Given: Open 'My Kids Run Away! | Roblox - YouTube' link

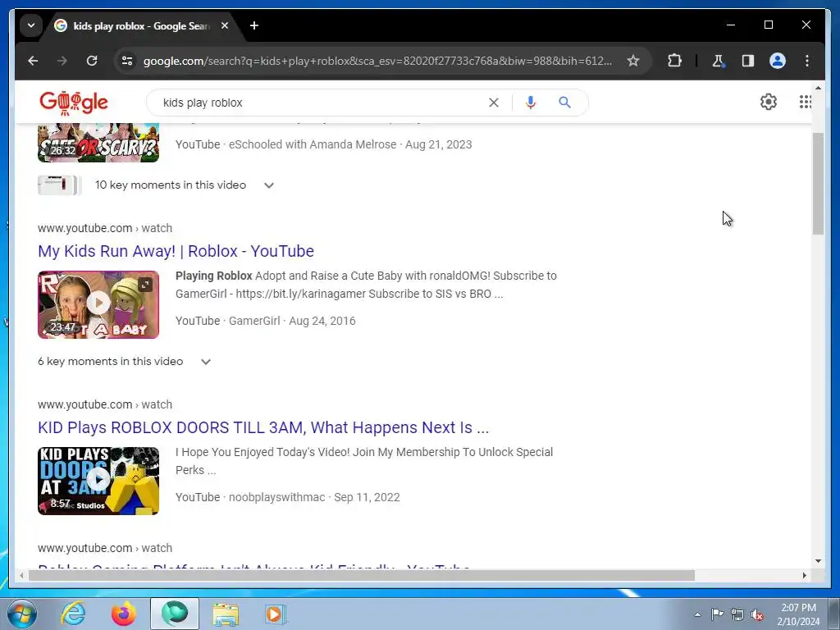Looking at the screenshot, I should 176,251.
